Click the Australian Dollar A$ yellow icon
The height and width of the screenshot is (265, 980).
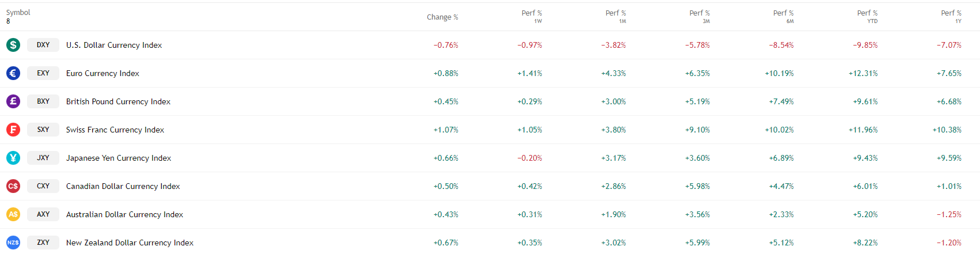[x=13, y=214]
